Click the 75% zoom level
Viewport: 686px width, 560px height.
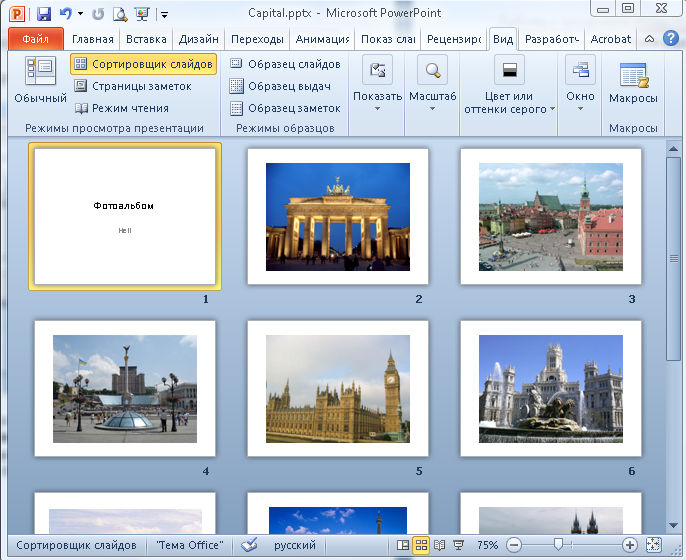(x=487, y=545)
